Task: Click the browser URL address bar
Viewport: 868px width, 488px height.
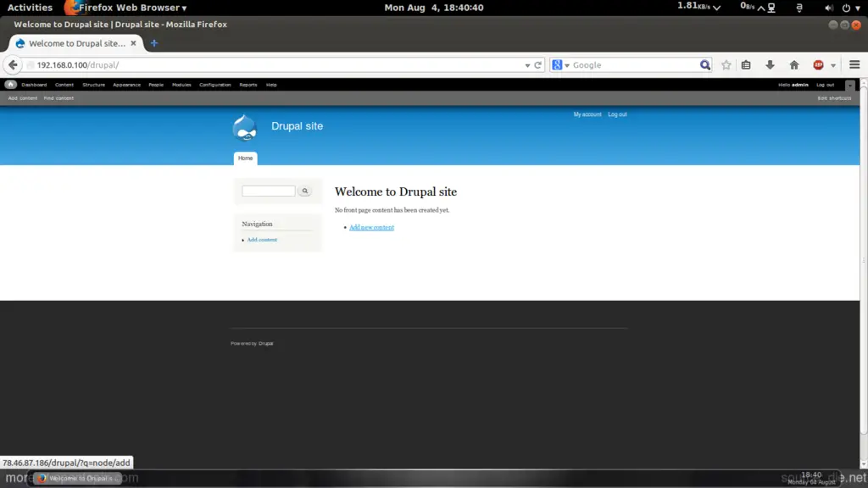Action: tap(277, 64)
